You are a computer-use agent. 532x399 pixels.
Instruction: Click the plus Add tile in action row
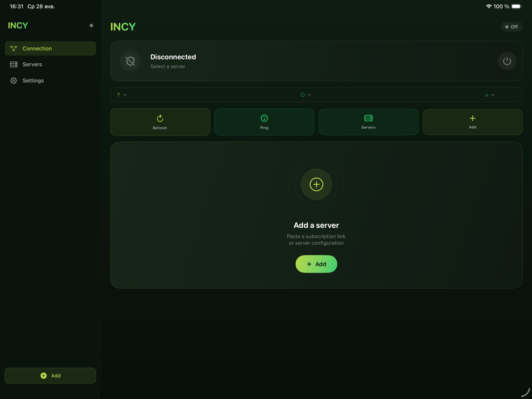pyautogui.click(x=472, y=122)
